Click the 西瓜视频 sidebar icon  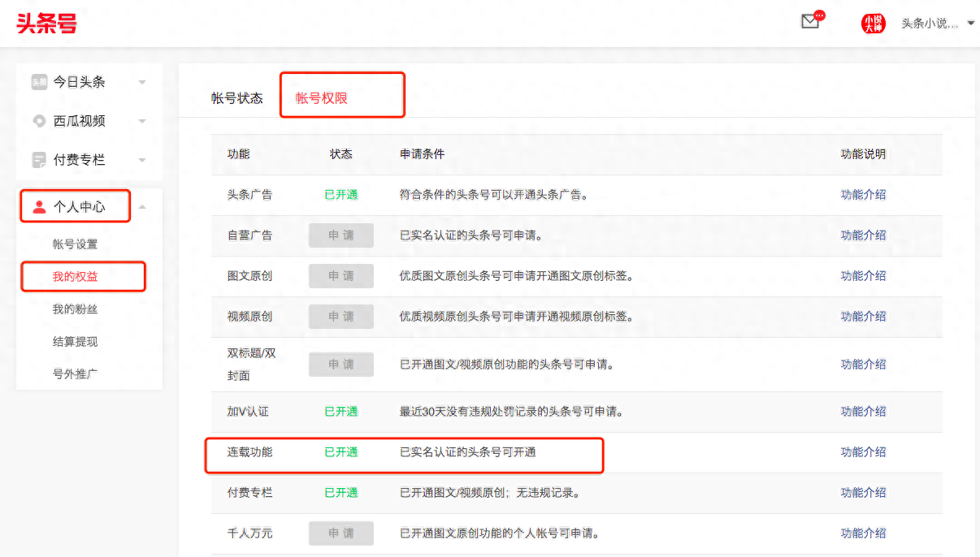click(x=39, y=121)
